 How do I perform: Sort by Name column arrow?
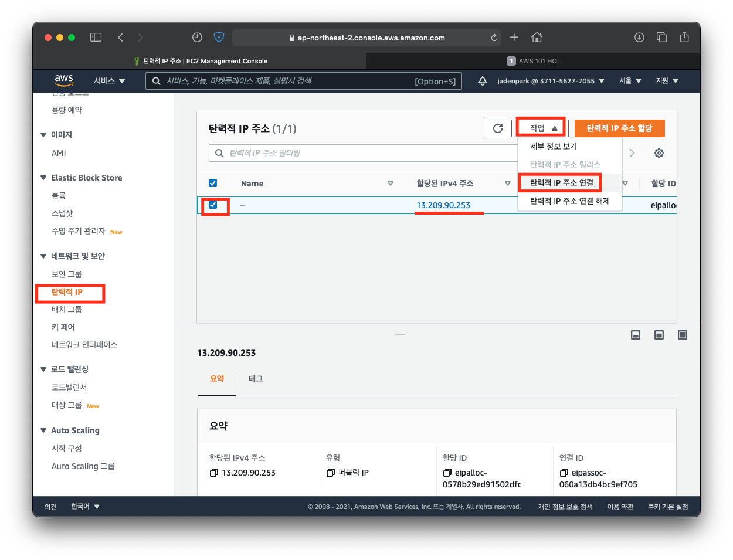pyautogui.click(x=391, y=184)
